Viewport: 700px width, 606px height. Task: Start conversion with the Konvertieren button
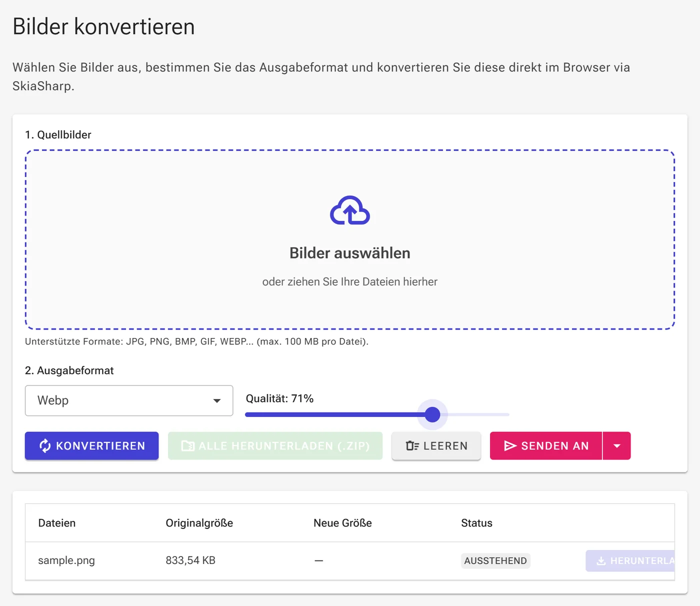pyautogui.click(x=92, y=446)
